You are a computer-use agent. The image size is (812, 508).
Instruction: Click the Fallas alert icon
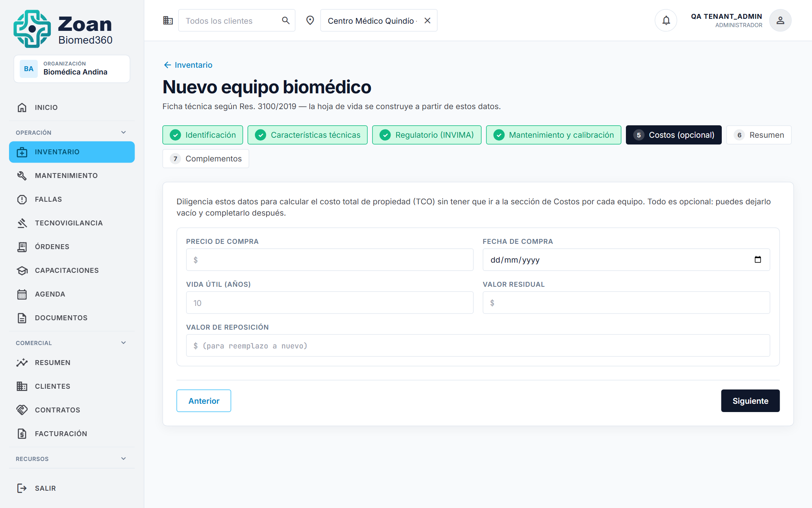point(22,199)
